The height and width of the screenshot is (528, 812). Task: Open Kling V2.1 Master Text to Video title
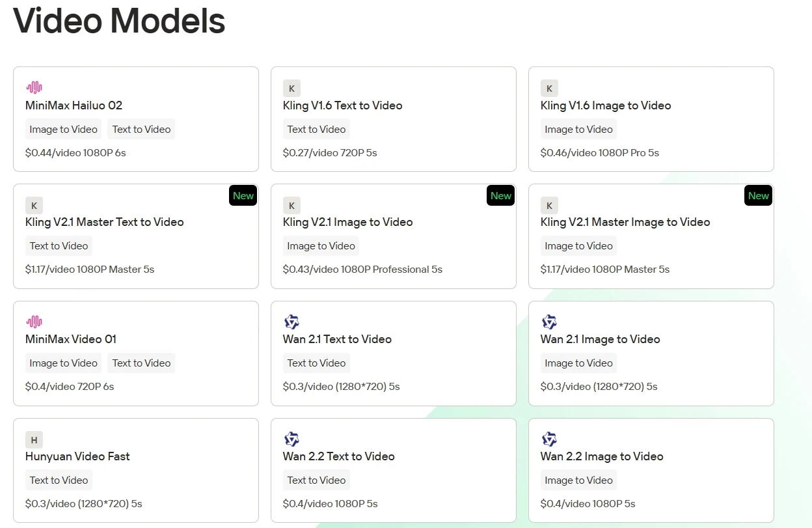pos(104,222)
